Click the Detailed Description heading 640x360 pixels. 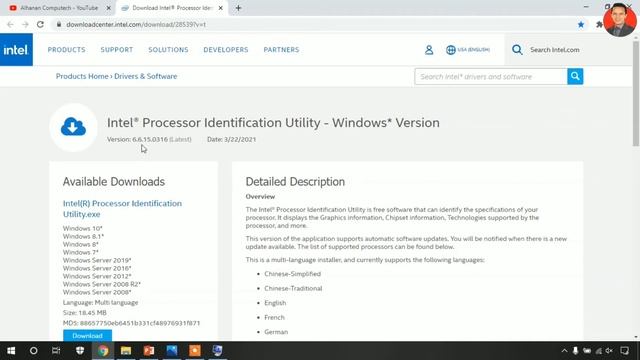point(295,182)
